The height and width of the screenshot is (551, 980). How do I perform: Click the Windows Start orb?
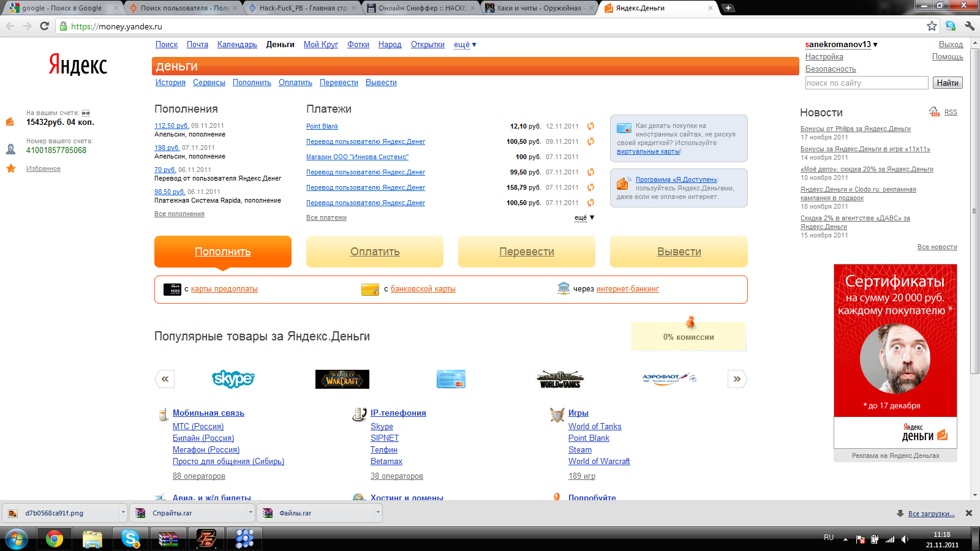click(17, 539)
